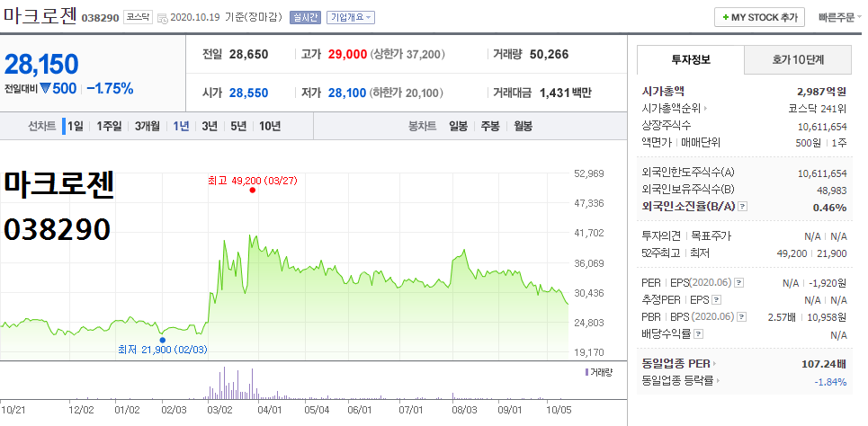Click the PBR BPS value 2.57배 10,958원

[808, 317]
